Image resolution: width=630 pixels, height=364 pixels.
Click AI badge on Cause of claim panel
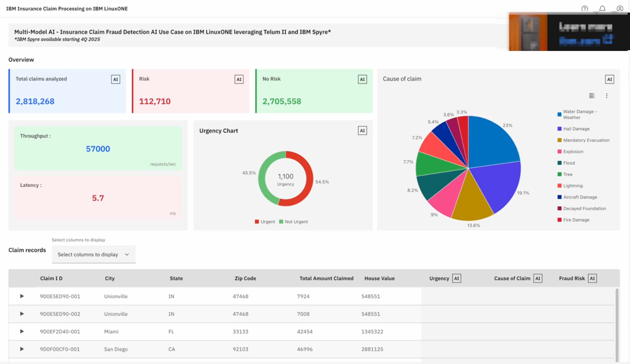click(610, 79)
